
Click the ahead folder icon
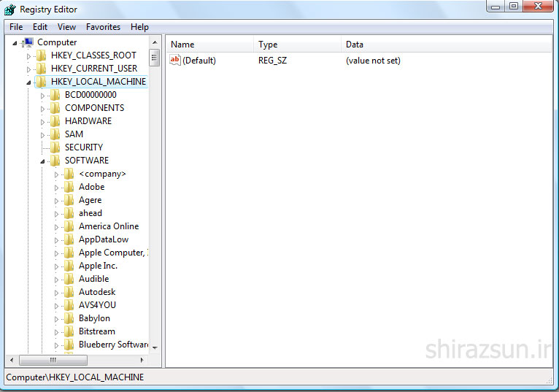pos(69,213)
